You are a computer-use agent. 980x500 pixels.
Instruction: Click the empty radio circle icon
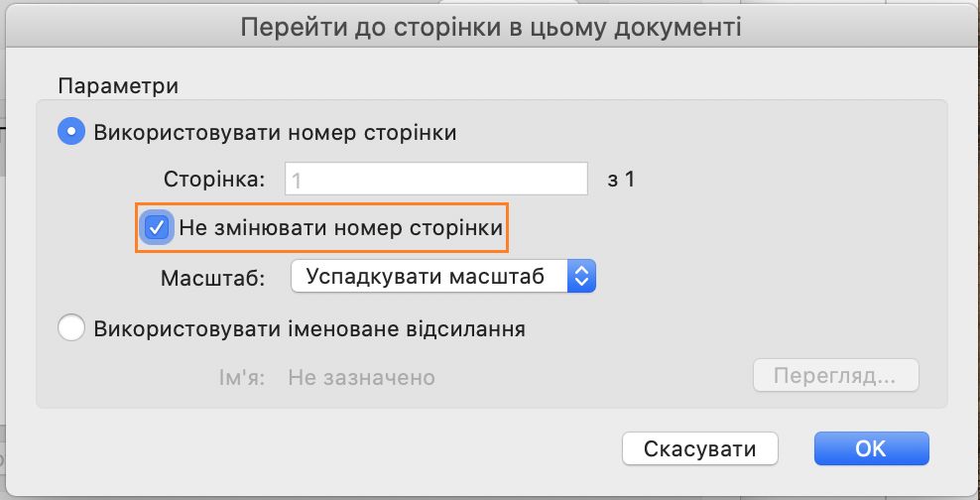72,328
